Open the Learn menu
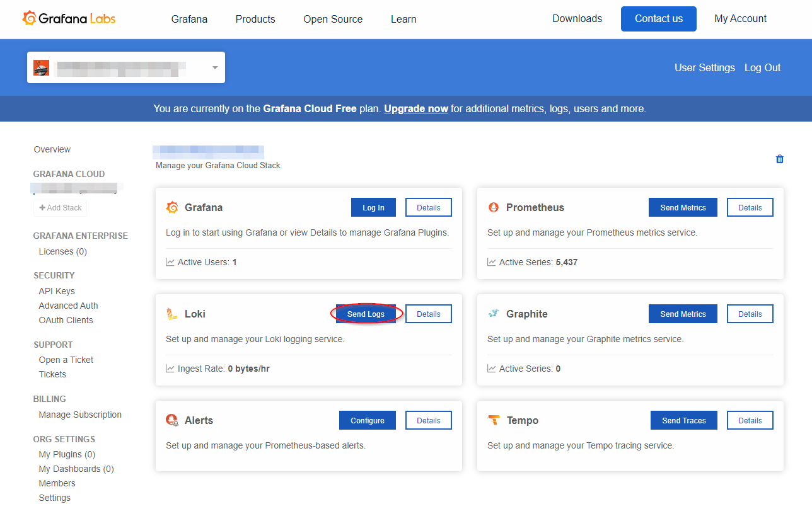Image resolution: width=812 pixels, height=521 pixels. click(x=403, y=19)
